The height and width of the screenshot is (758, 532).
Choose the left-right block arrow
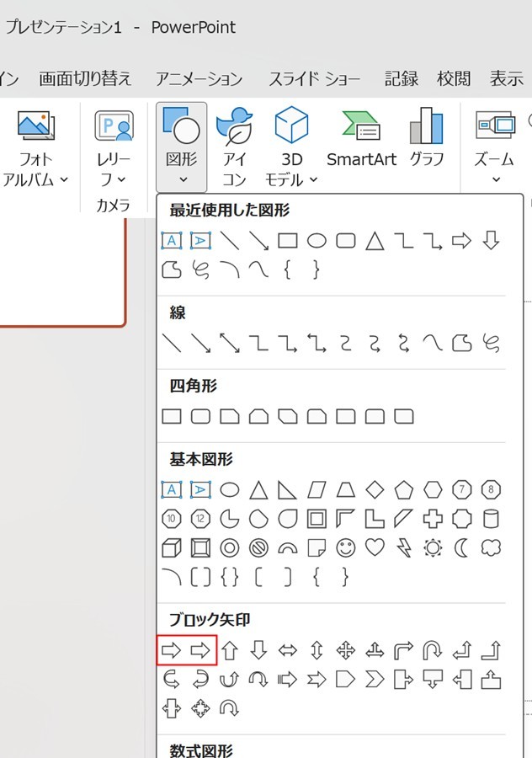pos(288,650)
